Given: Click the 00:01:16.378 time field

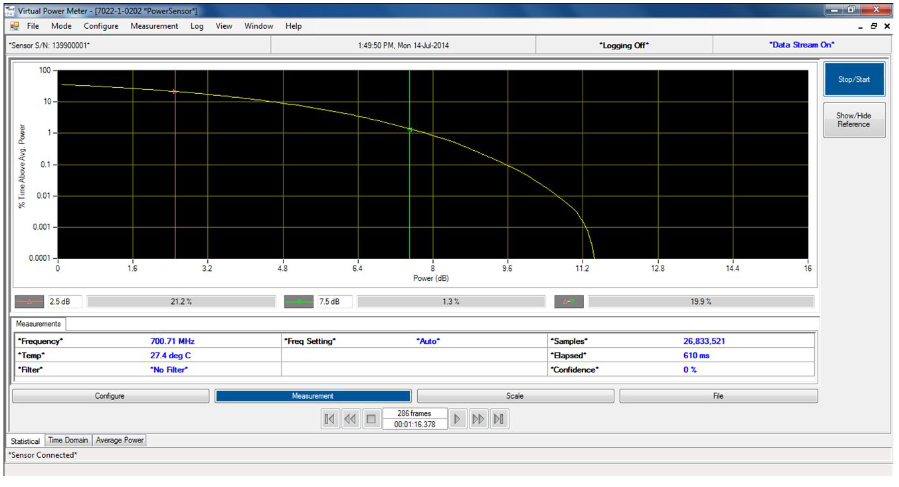Looking at the screenshot, I should (x=415, y=424).
